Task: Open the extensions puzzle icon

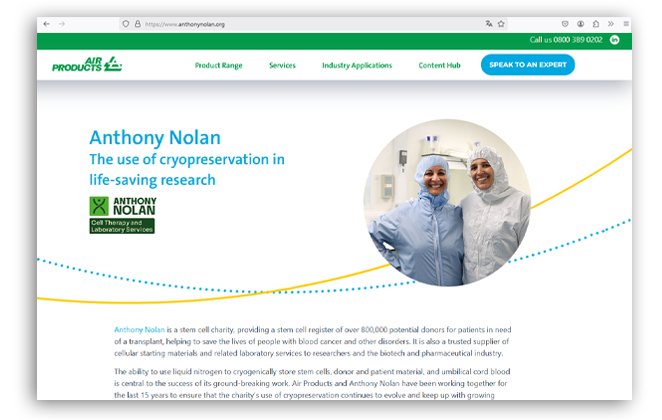Action: [x=596, y=24]
